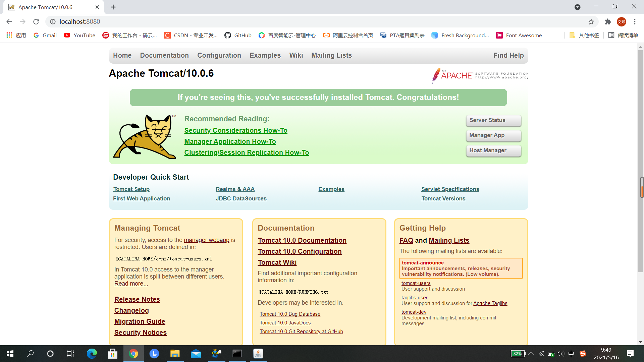
Task: Open the Server Status panel
Action: point(493,120)
